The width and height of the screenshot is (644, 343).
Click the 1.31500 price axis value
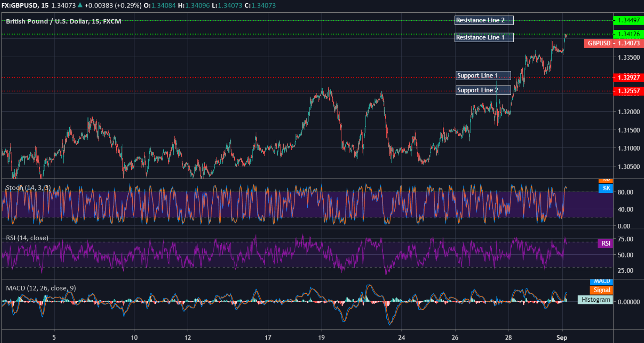tap(629, 130)
